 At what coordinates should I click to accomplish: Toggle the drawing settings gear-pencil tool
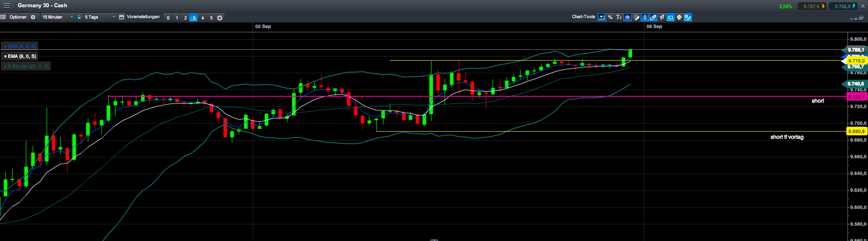coord(688,17)
